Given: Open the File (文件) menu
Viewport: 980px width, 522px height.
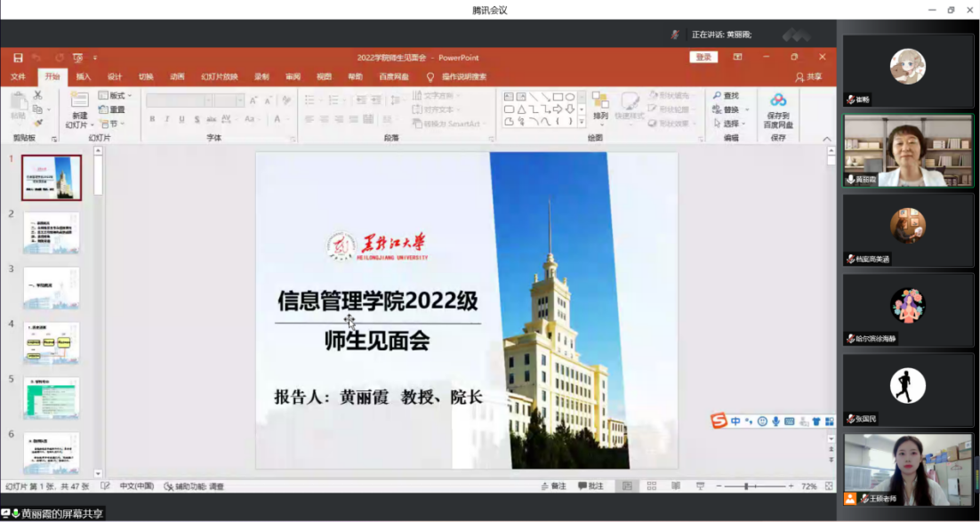Looking at the screenshot, I should tap(18, 76).
